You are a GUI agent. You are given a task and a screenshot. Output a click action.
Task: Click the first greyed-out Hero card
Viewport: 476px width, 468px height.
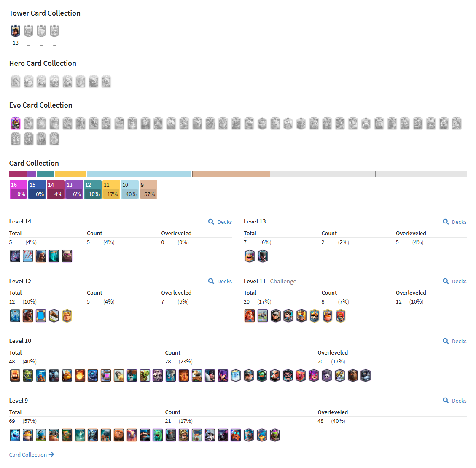16,82
